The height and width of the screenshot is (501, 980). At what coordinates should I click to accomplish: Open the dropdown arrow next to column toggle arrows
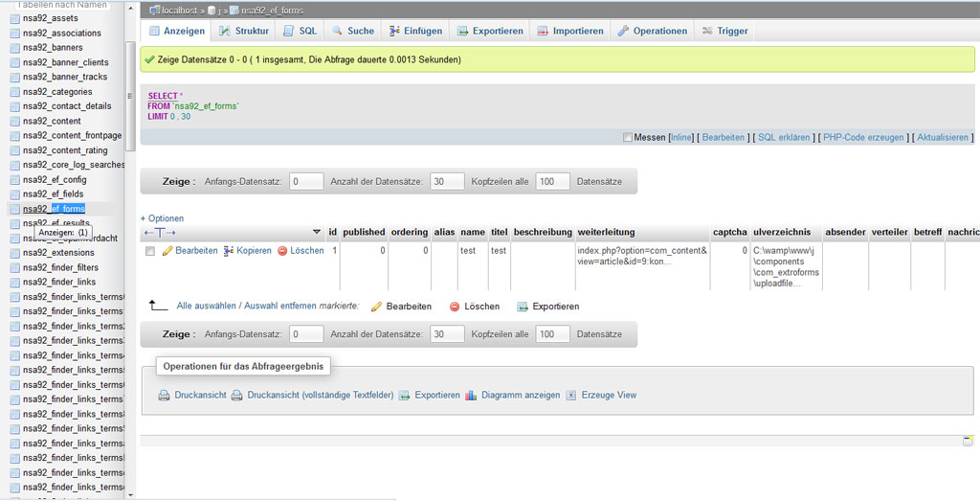[x=317, y=233]
